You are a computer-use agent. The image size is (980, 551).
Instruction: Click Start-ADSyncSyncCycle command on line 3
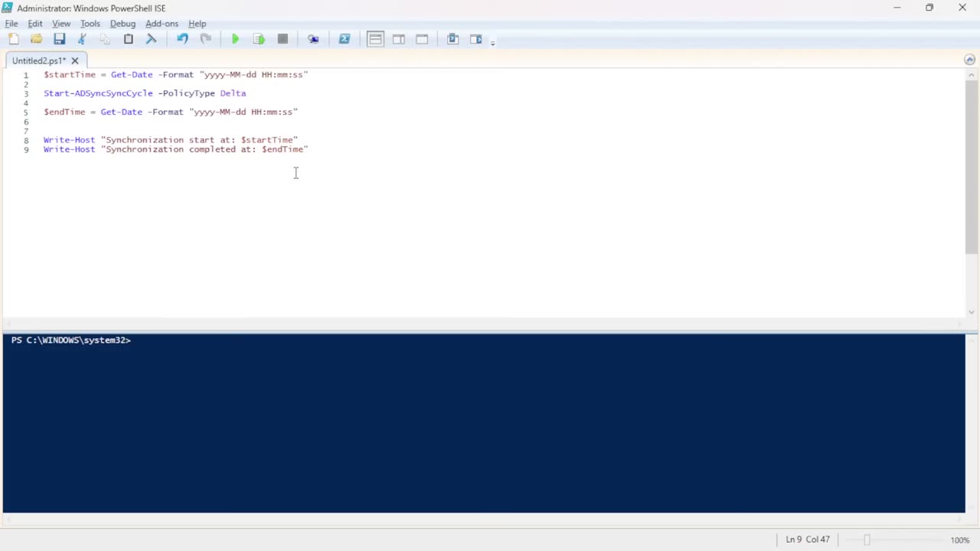tap(98, 93)
